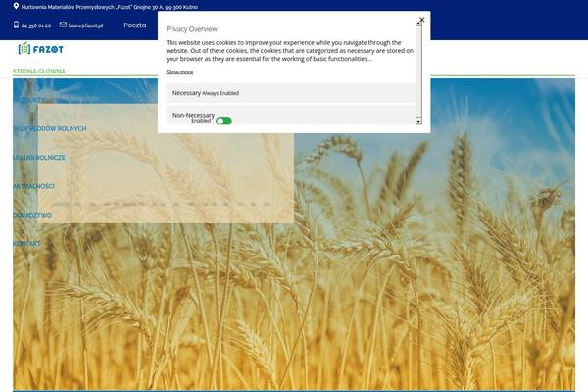Close the Privacy Overview dialog
The height and width of the screenshot is (392, 588).
click(421, 20)
